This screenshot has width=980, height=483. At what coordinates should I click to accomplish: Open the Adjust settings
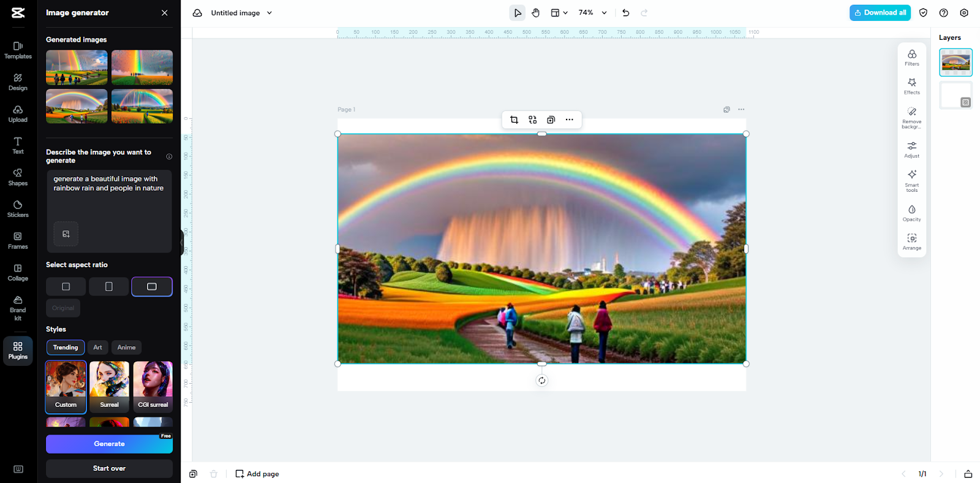pyautogui.click(x=911, y=149)
